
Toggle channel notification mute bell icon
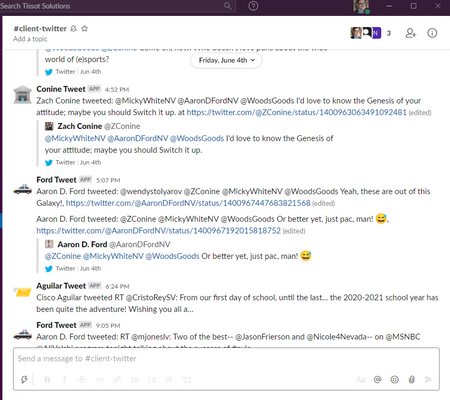(x=74, y=29)
